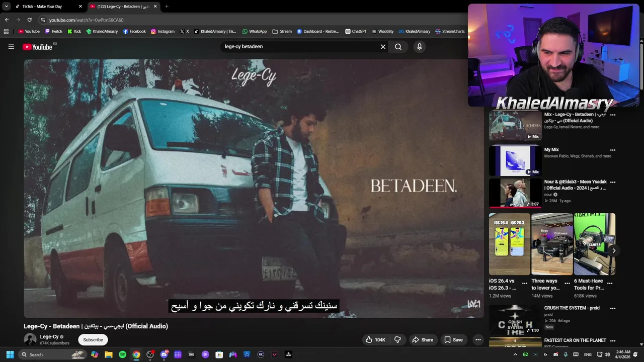The height and width of the screenshot is (362, 644).
Task: Toggle the system tray microphone icon
Action: tap(566, 354)
